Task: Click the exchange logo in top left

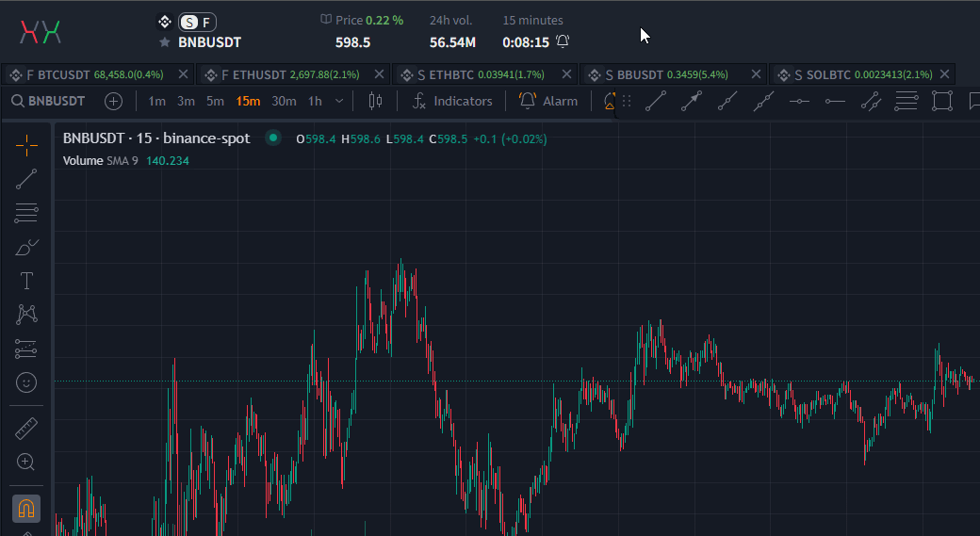Action: point(41,32)
